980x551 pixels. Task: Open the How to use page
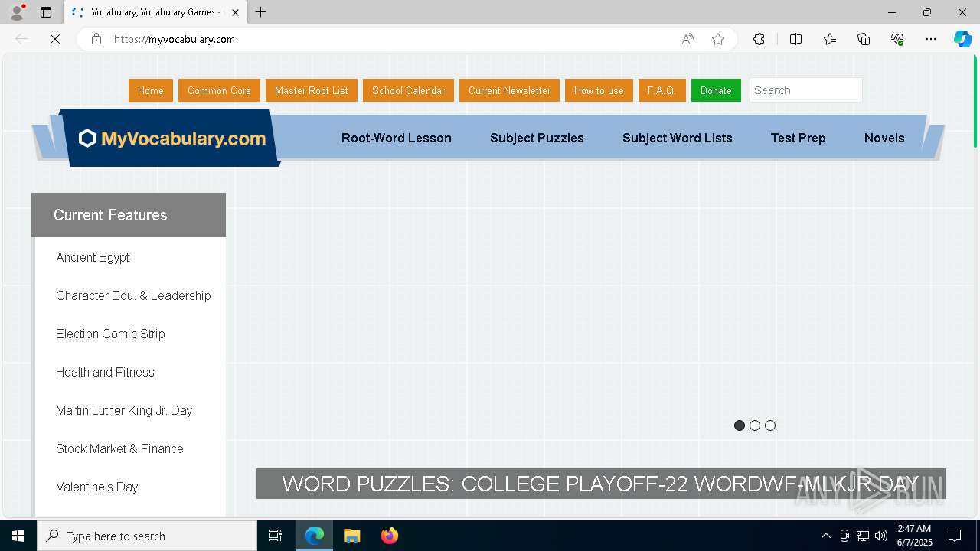pyautogui.click(x=599, y=90)
